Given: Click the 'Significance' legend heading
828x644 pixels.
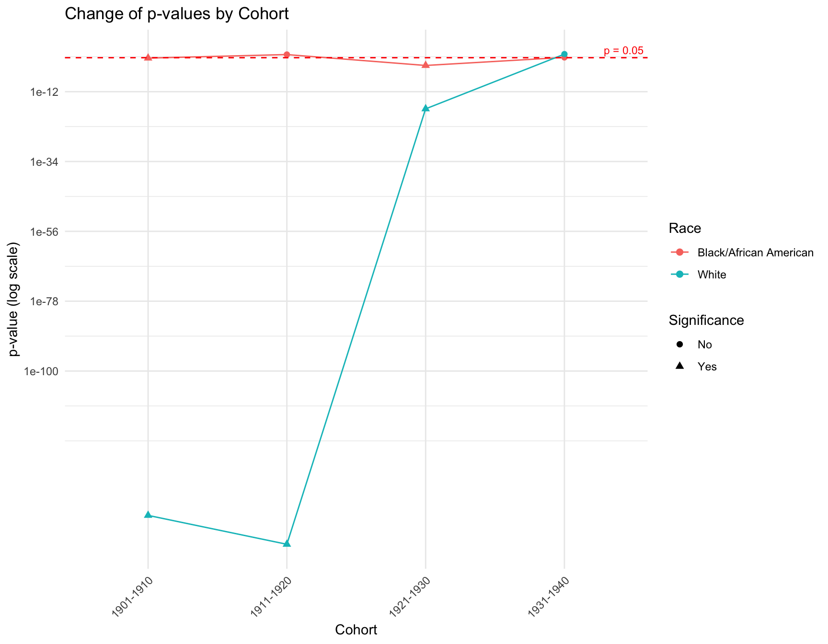Looking at the screenshot, I should 706,320.
